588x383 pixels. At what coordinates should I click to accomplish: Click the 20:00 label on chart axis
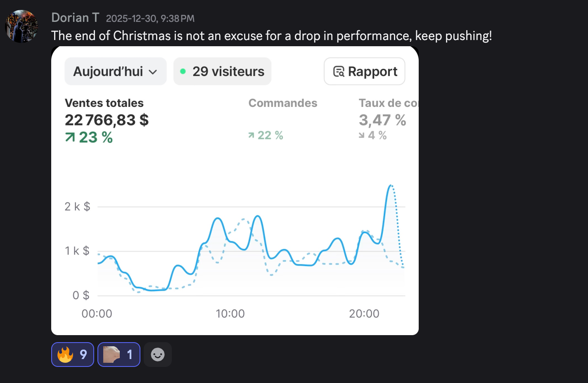(364, 314)
